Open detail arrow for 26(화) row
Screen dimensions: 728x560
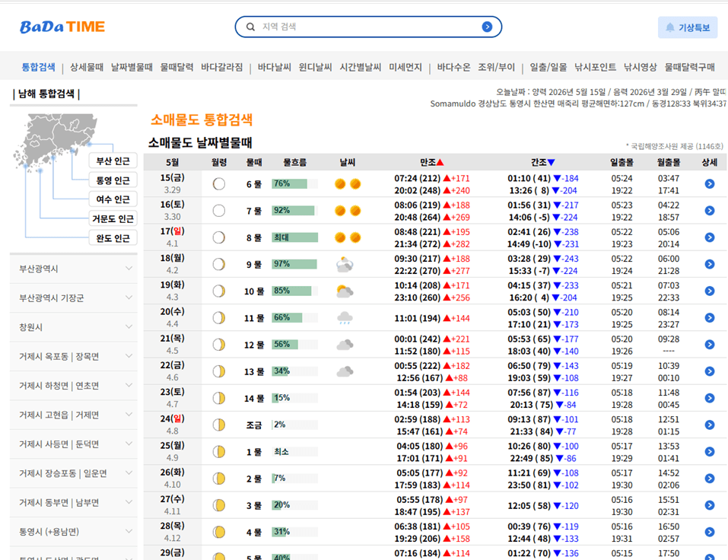[x=710, y=479]
